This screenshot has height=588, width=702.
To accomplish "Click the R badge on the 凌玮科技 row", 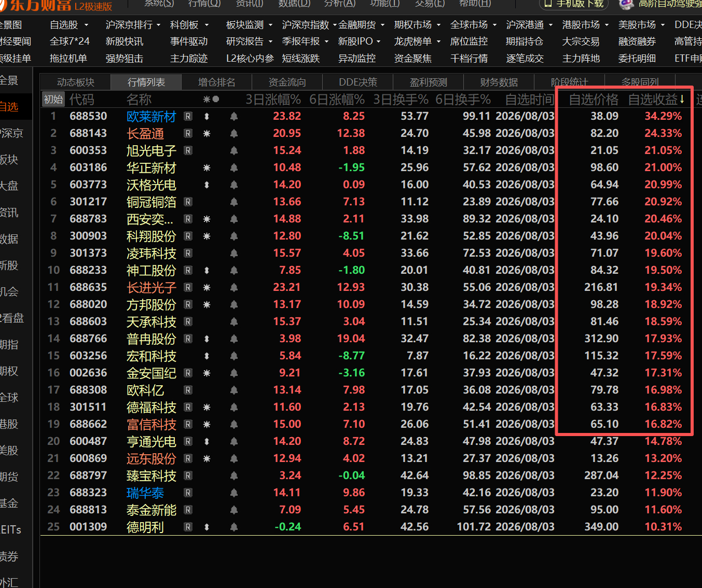I will coord(188,254).
